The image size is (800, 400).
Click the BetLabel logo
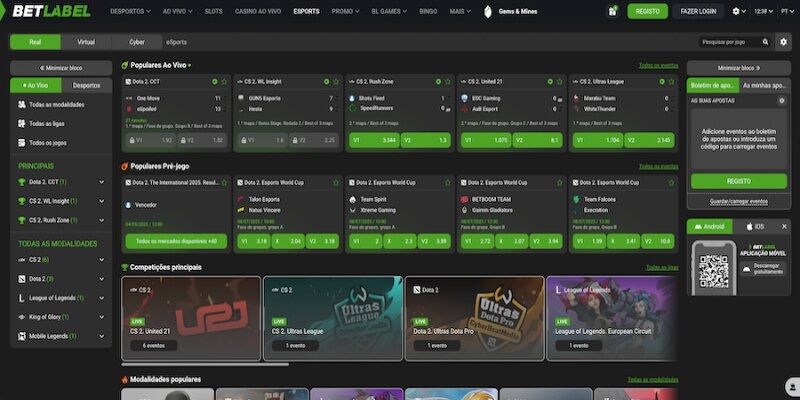click(52, 11)
